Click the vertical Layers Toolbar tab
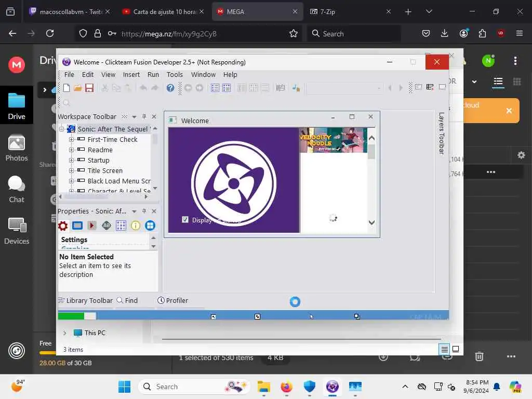Viewport: 532px width, 399px height. [441, 134]
